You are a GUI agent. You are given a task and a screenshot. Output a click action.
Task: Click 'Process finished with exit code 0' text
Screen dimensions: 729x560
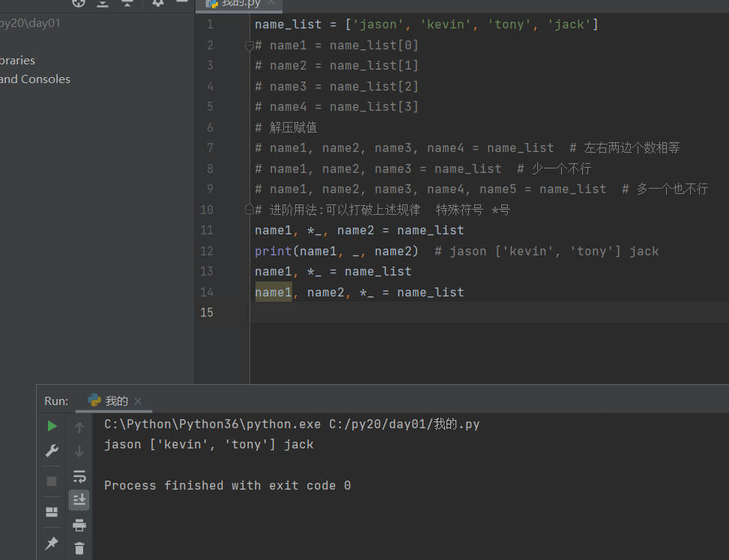click(x=227, y=486)
